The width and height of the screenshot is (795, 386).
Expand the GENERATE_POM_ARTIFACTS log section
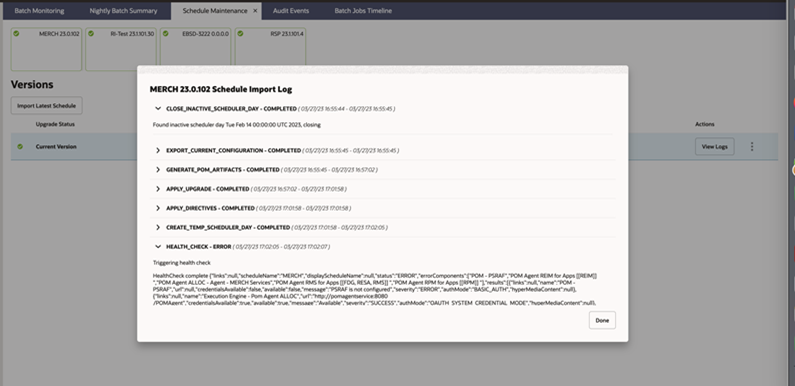click(x=158, y=170)
